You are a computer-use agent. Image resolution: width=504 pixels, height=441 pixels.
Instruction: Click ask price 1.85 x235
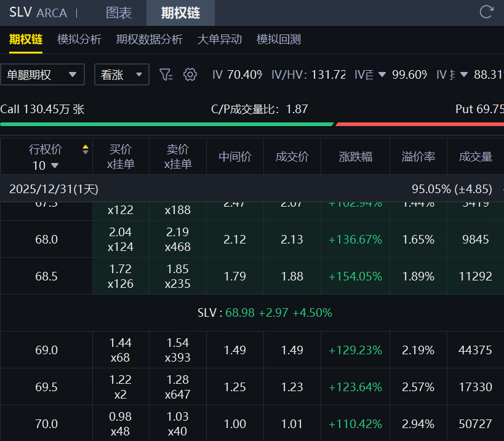click(178, 276)
